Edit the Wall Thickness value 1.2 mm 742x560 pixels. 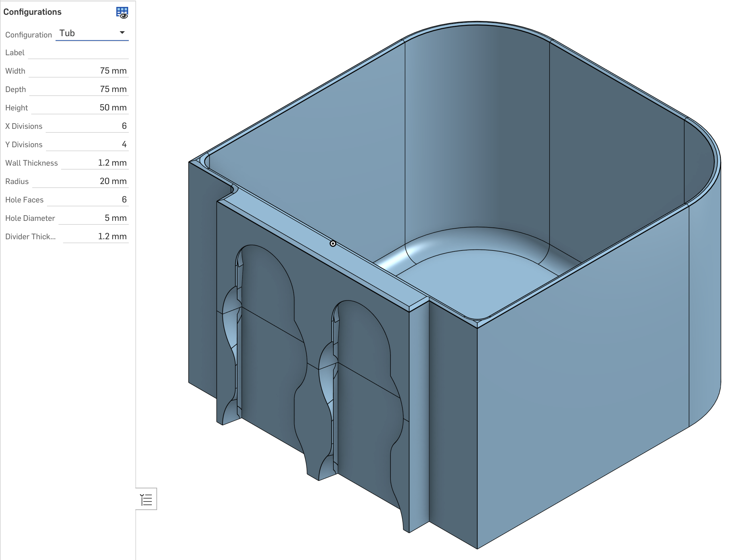coord(95,163)
